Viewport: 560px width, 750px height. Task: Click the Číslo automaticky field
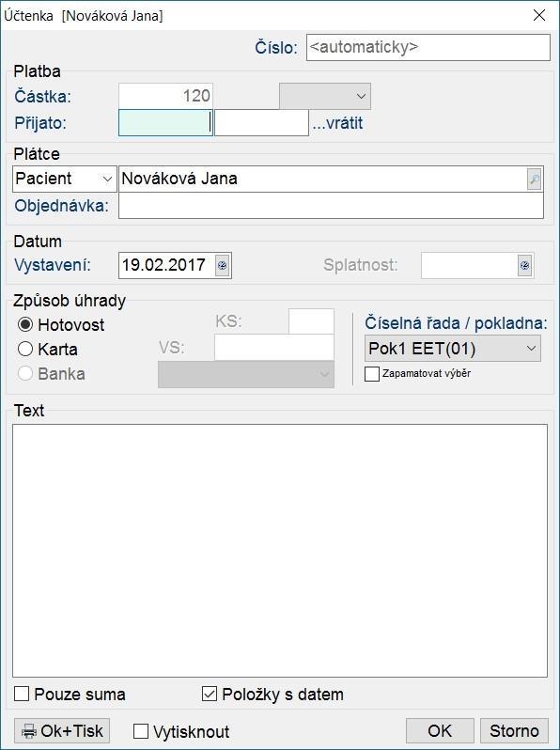pos(428,47)
